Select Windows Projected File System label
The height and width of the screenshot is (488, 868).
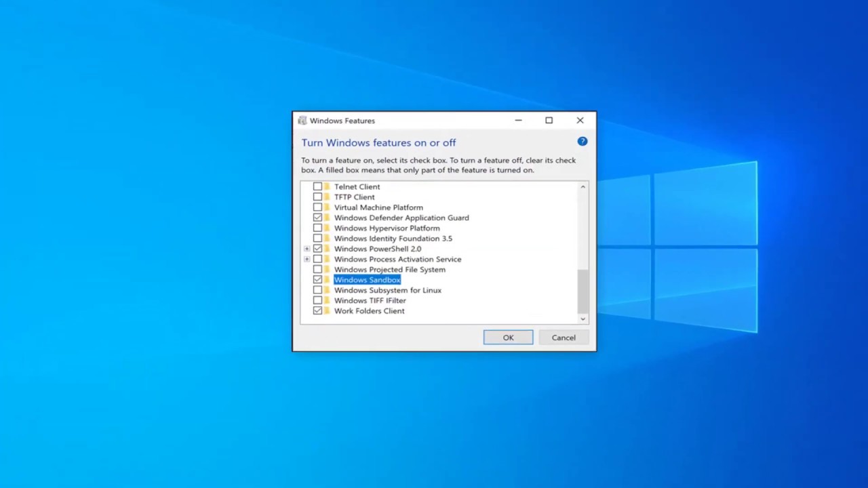[x=389, y=270]
